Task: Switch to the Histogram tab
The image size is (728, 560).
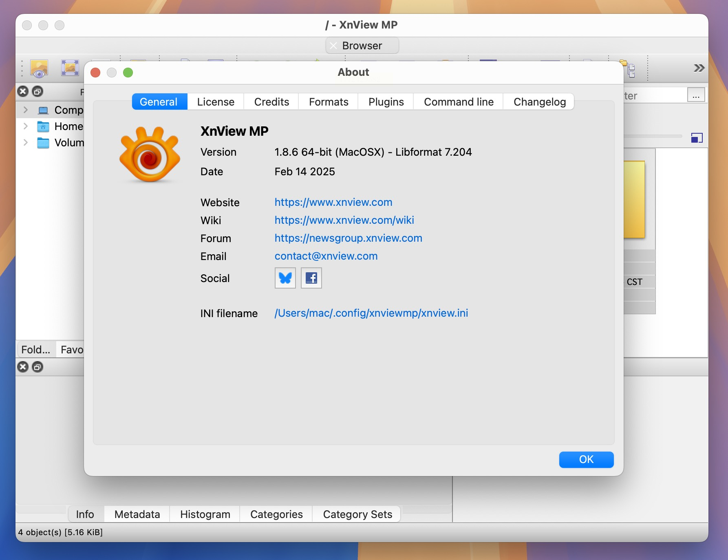Action: click(x=205, y=514)
